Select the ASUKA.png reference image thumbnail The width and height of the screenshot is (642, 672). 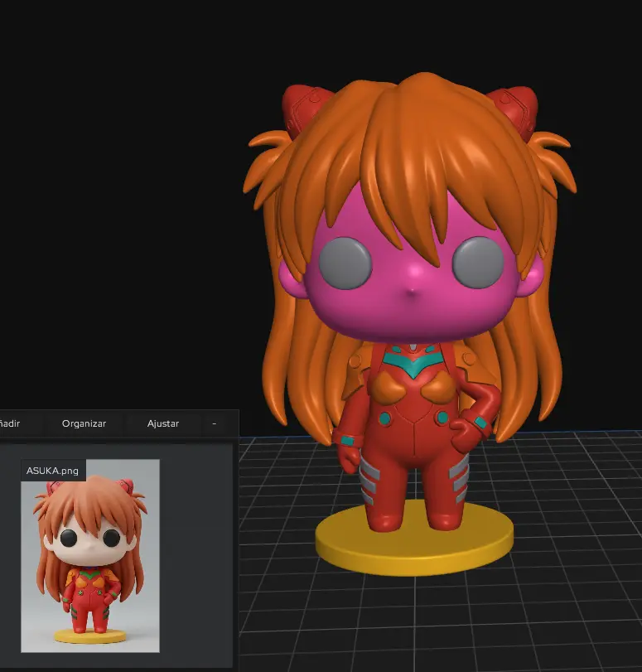(x=90, y=556)
